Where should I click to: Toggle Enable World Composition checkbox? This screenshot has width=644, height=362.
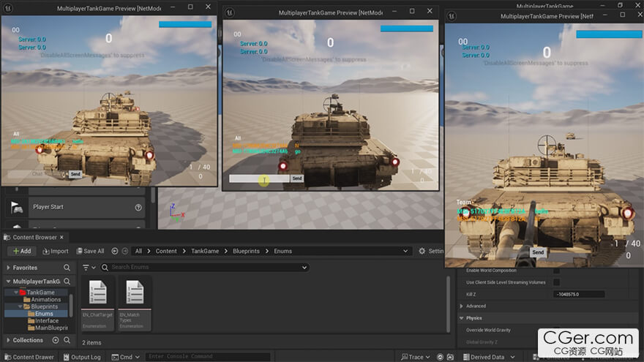[x=556, y=271]
